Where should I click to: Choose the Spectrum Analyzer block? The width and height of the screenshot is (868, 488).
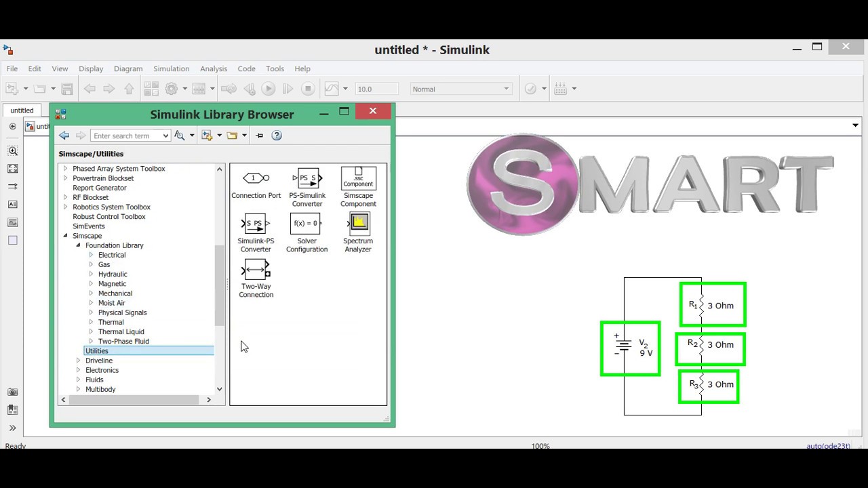(358, 233)
